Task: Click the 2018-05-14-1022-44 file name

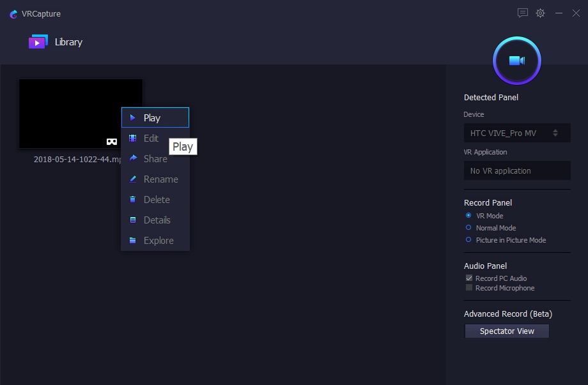Action: [x=77, y=159]
